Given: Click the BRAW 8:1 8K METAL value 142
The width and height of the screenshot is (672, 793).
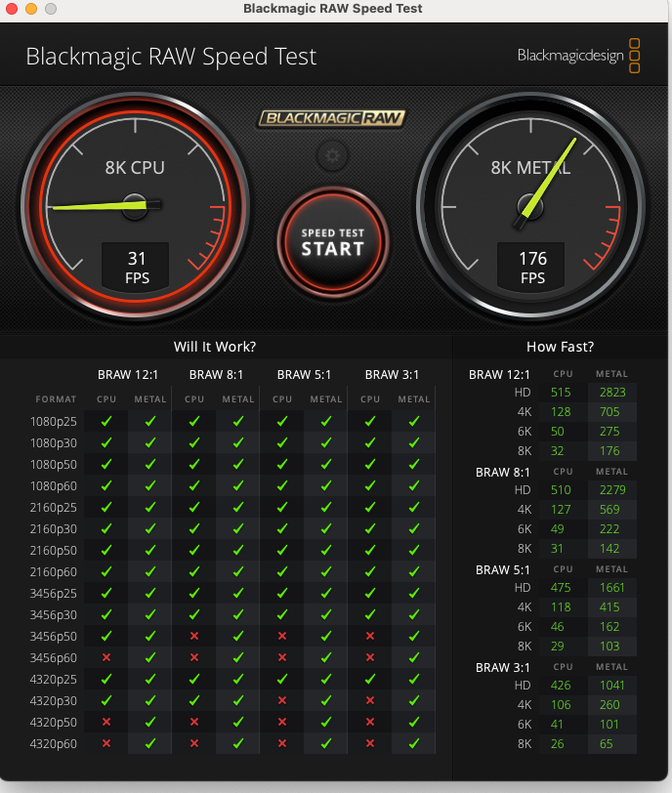Looking at the screenshot, I should pyautogui.click(x=609, y=548).
